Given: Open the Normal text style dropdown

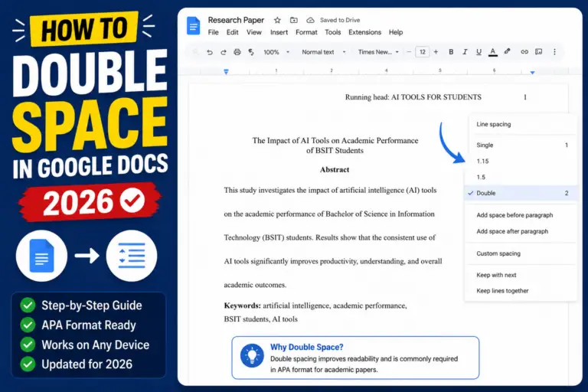Looking at the screenshot, I should [x=324, y=52].
